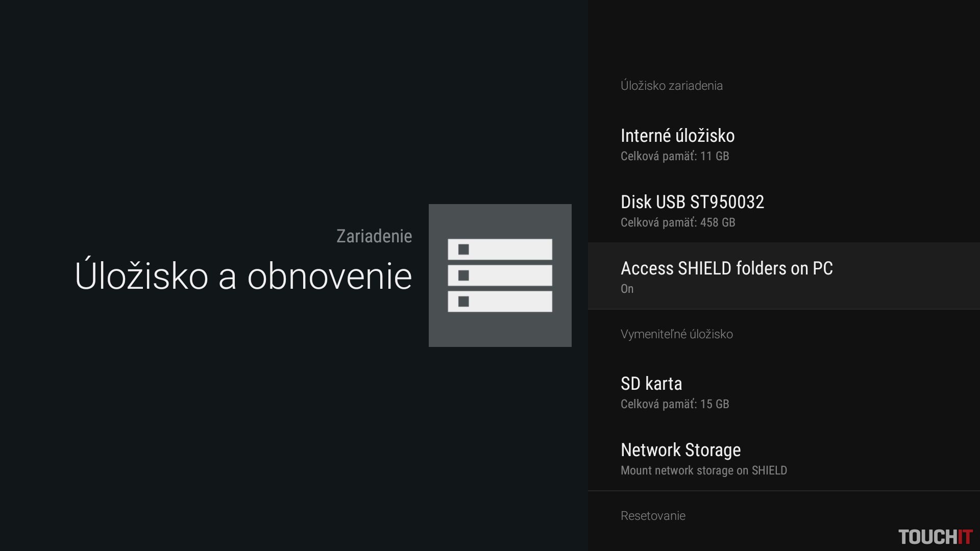Click the On status under Access SHIELD folders
This screenshot has height=551, width=980.
(627, 289)
